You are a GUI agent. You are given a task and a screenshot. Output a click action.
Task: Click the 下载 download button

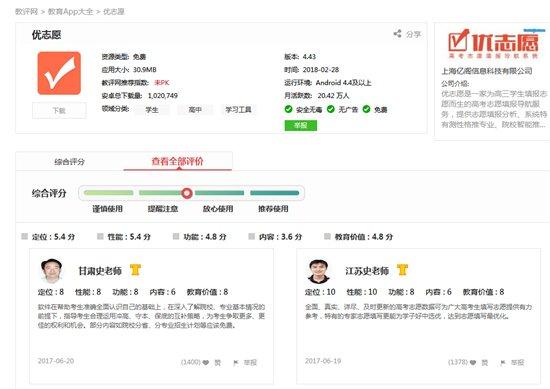click(59, 110)
